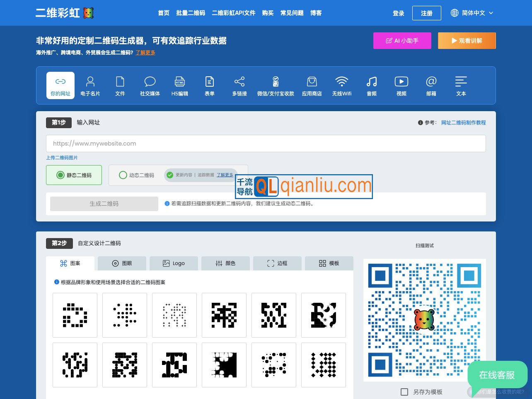Switch to the Logo customization tab
The image size is (532, 399).
[174, 263]
